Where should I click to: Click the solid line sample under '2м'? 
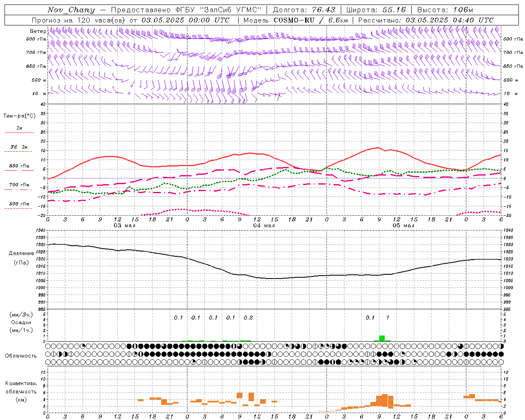click(x=19, y=132)
